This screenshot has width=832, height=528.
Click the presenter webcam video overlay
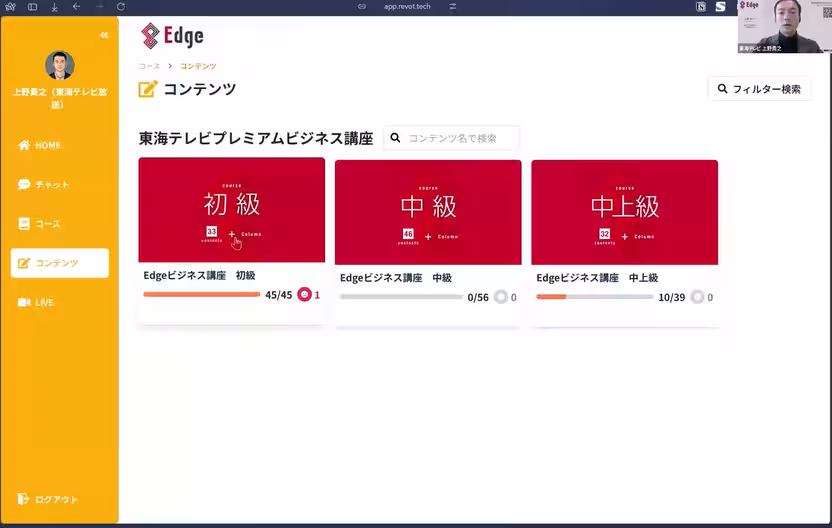click(x=784, y=27)
